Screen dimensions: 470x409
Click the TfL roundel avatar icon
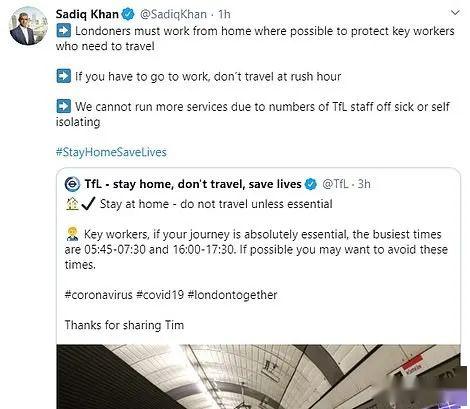tap(72, 184)
